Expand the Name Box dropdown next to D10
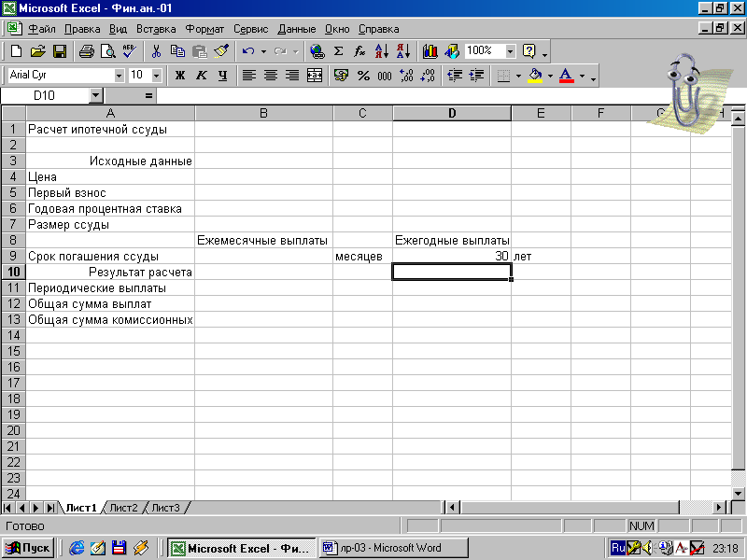747x560 pixels. pyautogui.click(x=96, y=96)
